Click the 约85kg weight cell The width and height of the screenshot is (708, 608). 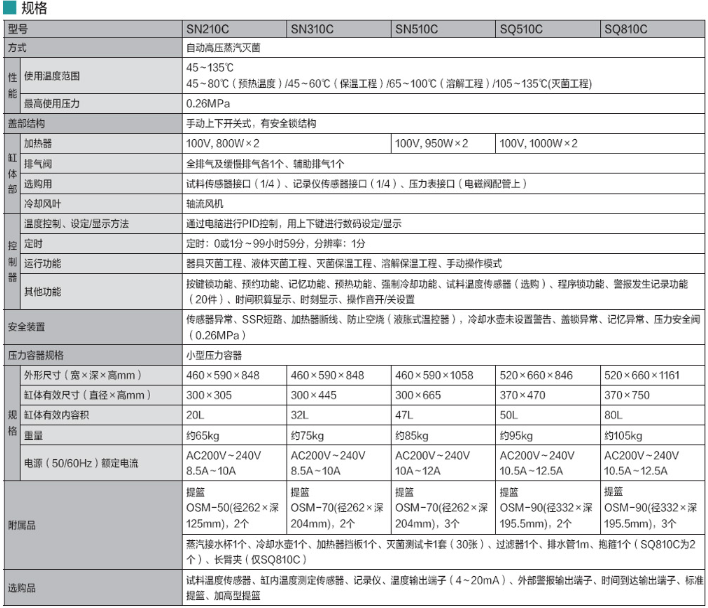pos(443,436)
